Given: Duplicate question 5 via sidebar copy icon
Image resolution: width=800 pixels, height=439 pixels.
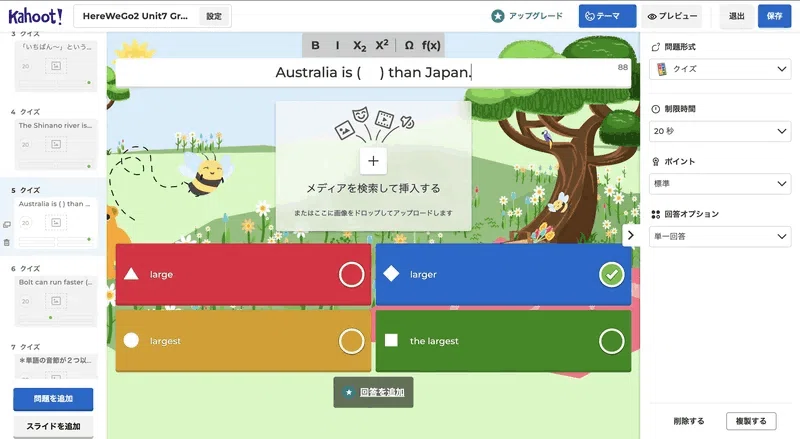Looking at the screenshot, I should click(7, 225).
